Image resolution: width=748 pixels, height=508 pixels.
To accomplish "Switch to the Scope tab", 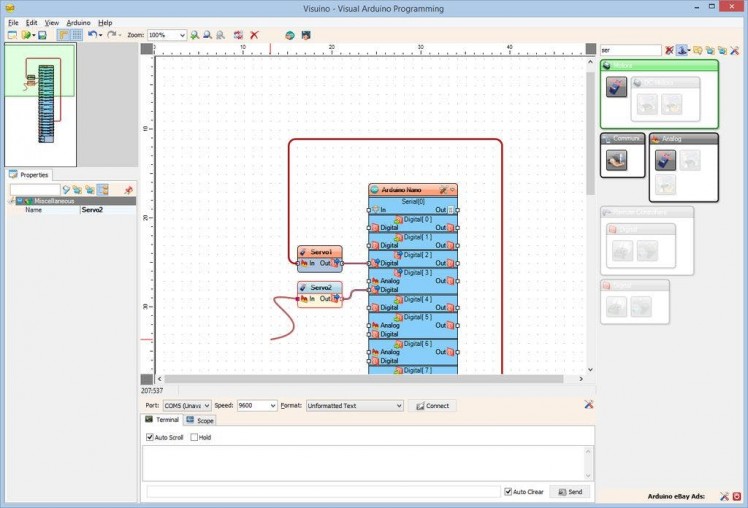I will tap(200, 420).
